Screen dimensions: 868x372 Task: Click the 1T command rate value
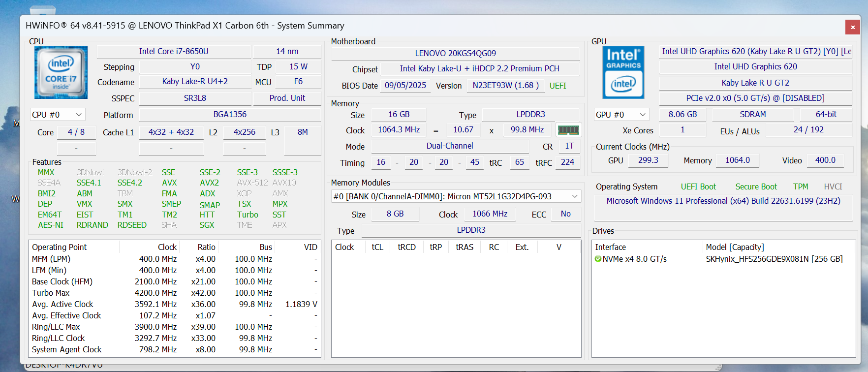point(569,146)
